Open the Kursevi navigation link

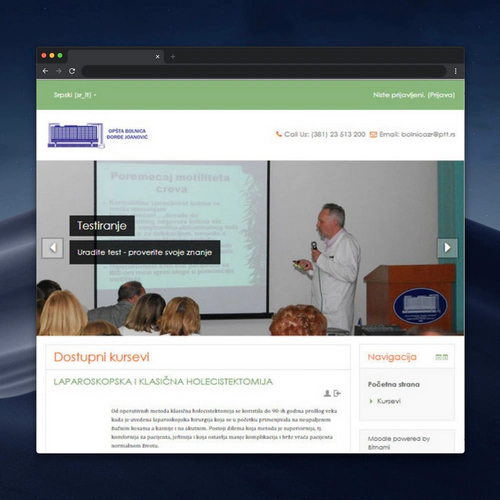coord(389,401)
